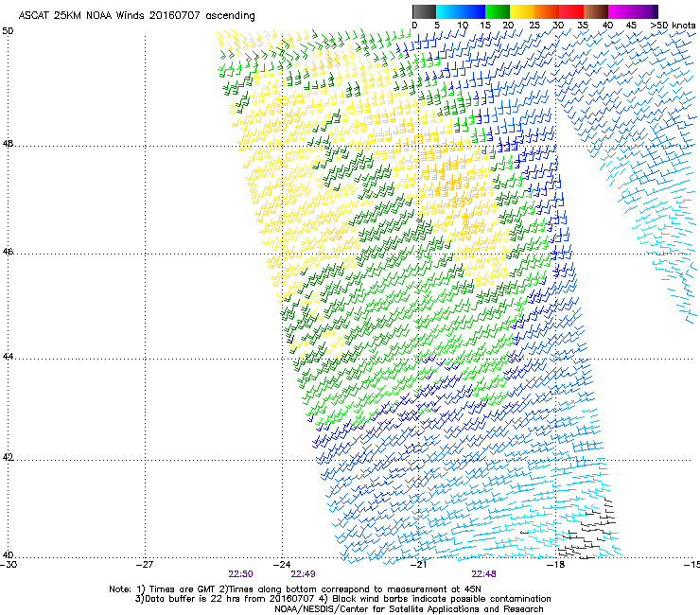This screenshot has width=700, height=615.
Task: Click the latitude label '50' on the left axis
Action: click(x=8, y=31)
